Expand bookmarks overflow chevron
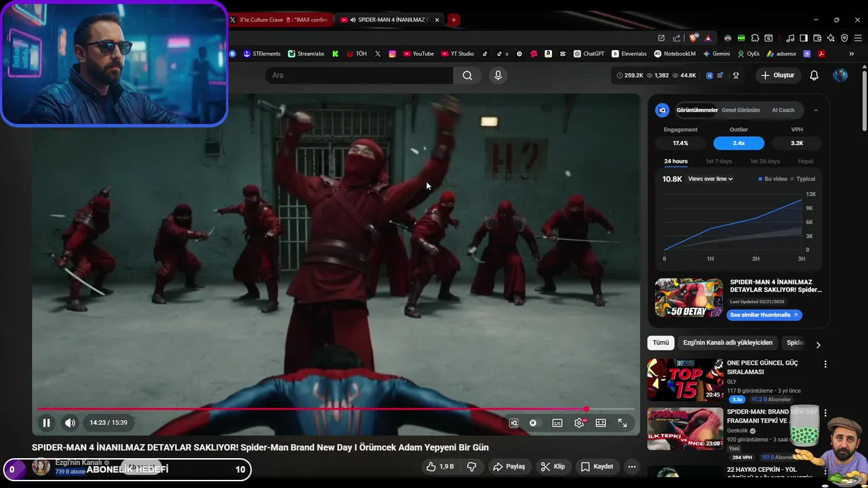This screenshot has height=488, width=868. tap(852, 54)
